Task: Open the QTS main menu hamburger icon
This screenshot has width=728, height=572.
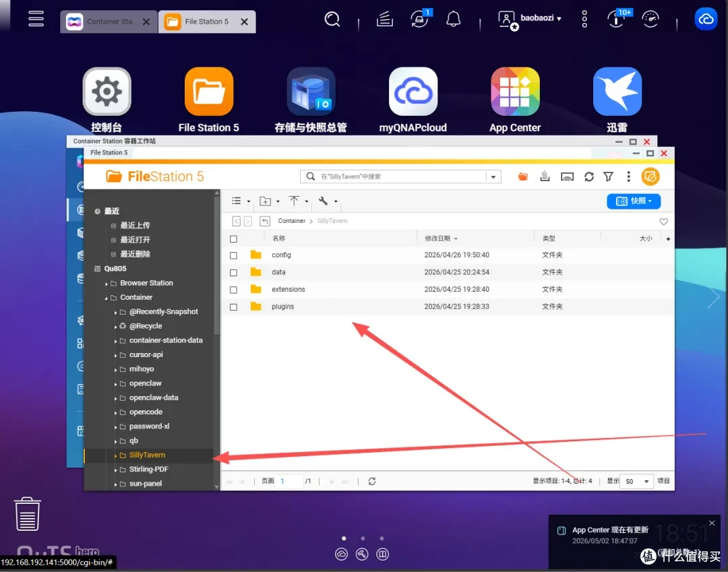Action: pos(36,19)
